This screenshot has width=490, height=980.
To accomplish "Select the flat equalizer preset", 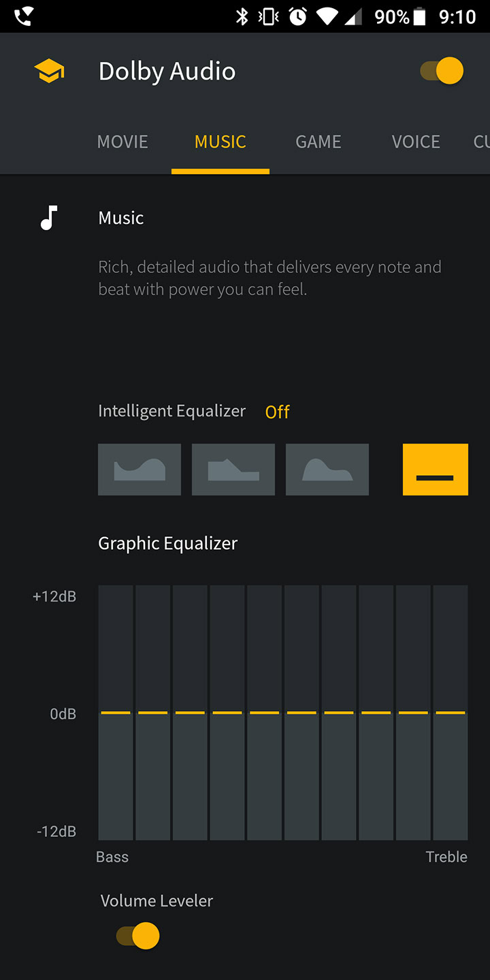I will [x=436, y=470].
